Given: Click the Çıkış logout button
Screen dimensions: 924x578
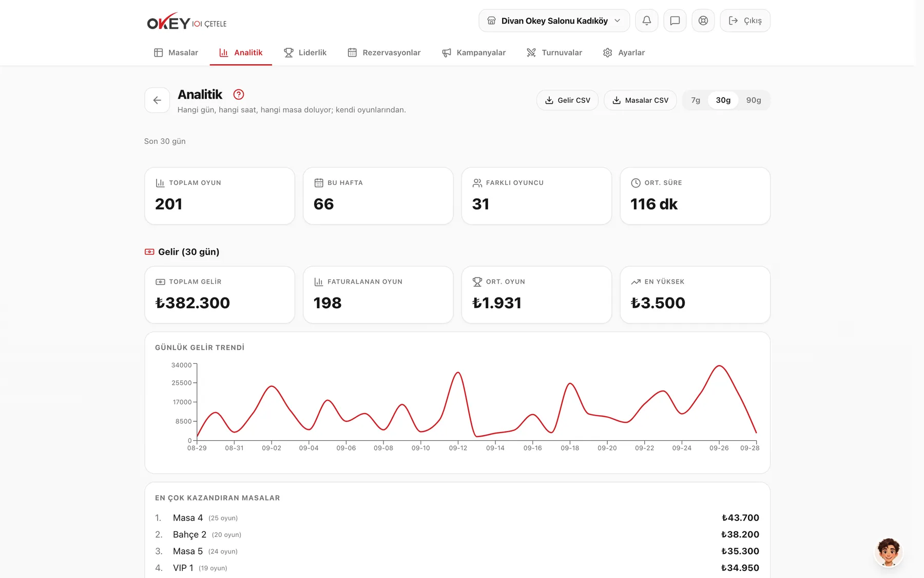Looking at the screenshot, I should coord(745,21).
